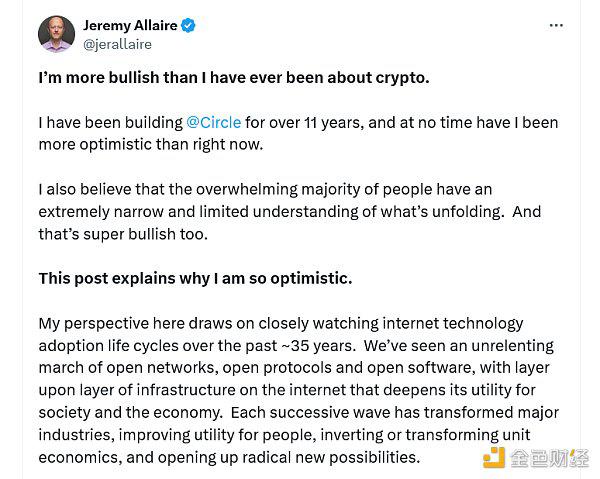Click the bold line 'This post explains why I am so optimistic.'

point(195,279)
